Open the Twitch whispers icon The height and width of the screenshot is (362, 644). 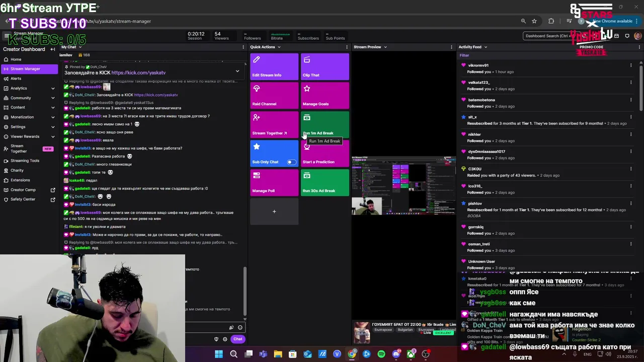627,36
